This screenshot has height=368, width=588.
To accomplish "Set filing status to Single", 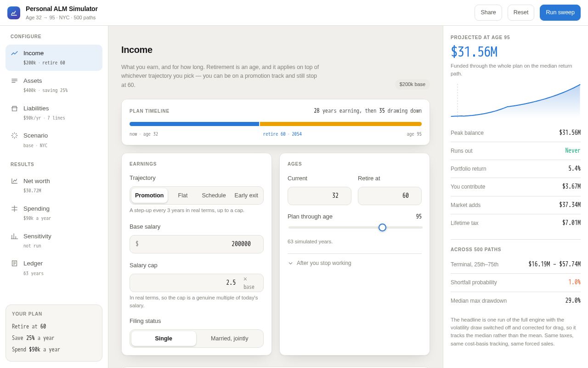I will click(164, 339).
